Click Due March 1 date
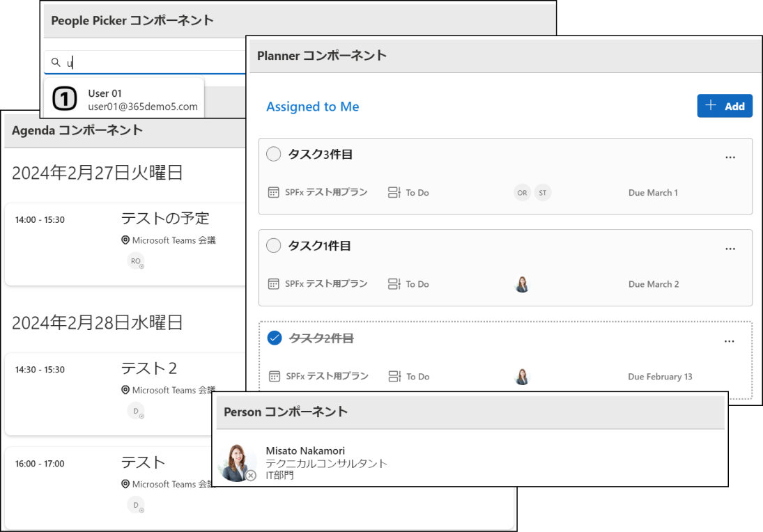Screen dimensions: 763x532 point(653,193)
